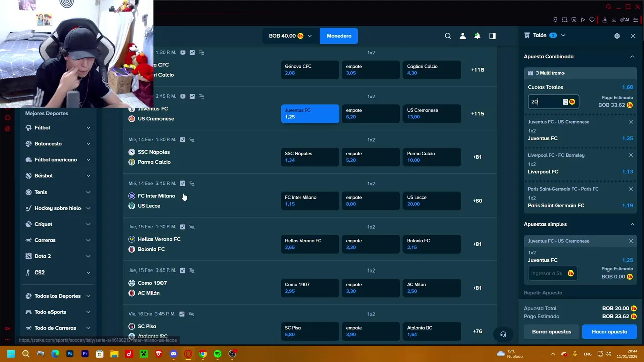Remove Juventus single bet under Apuestas simples
The image size is (644, 362).
[x=631, y=241]
